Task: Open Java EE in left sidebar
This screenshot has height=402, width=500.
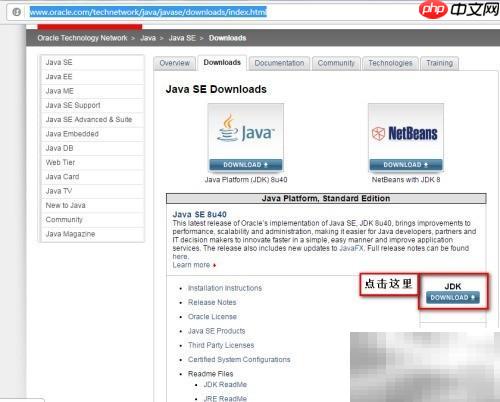Action: (92, 77)
